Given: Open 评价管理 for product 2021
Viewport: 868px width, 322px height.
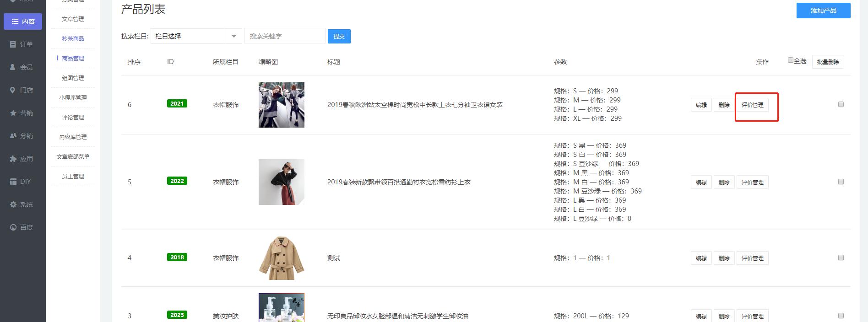Looking at the screenshot, I should (752, 105).
